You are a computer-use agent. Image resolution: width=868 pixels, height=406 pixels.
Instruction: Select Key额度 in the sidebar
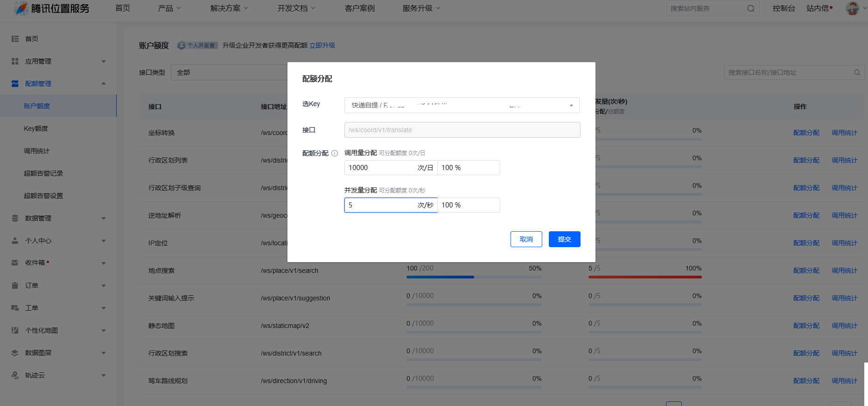coord(36,128)
